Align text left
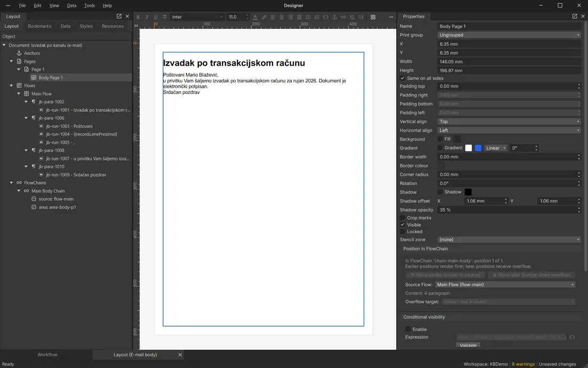 (x=273, y=17)
